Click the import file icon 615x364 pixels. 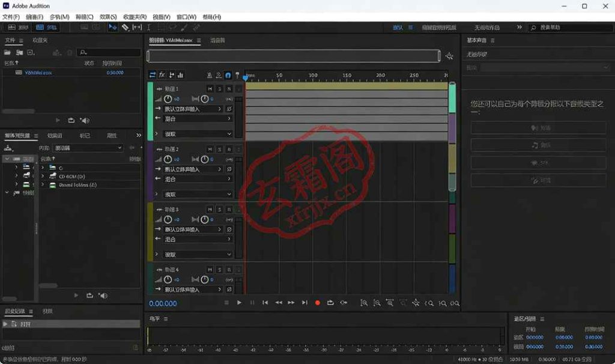coord(19,52)
